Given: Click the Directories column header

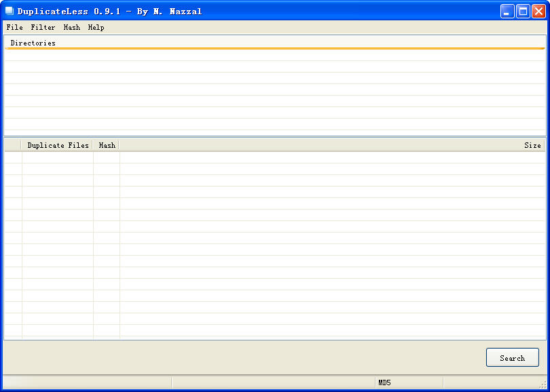Looking at the screenshot, I should click(275, 43).
